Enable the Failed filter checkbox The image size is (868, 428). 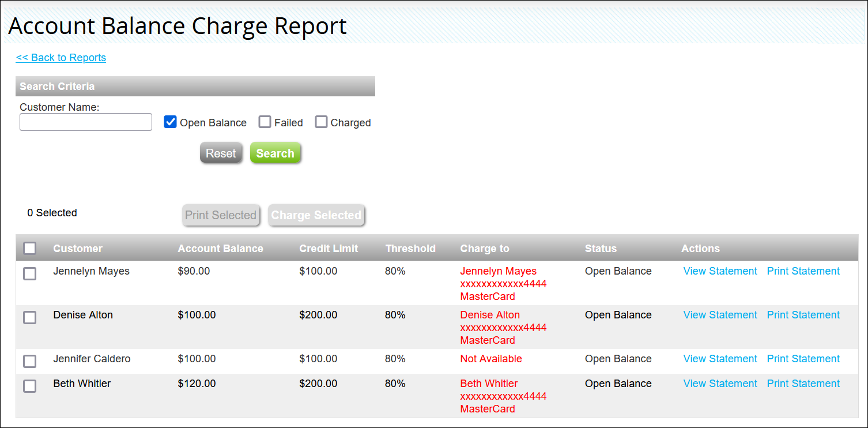265,122
